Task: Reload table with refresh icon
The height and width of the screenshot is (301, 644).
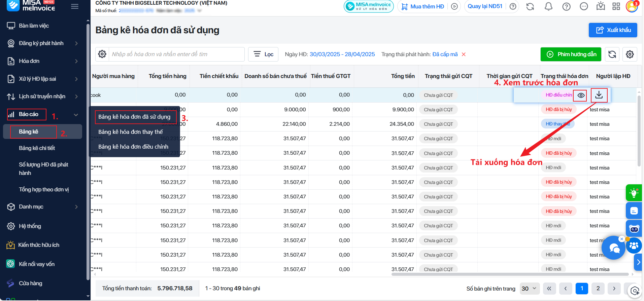Action: pyautogui.click(x=612, y=54)
